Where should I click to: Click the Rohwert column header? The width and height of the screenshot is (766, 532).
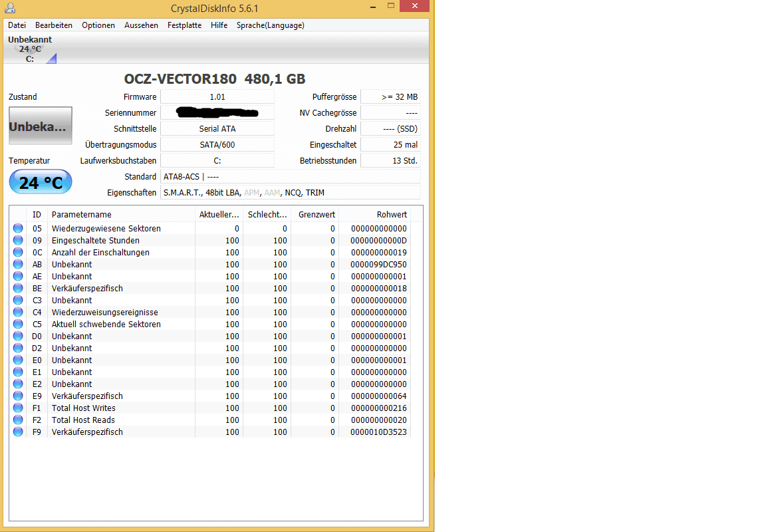(x=375, y=214)
